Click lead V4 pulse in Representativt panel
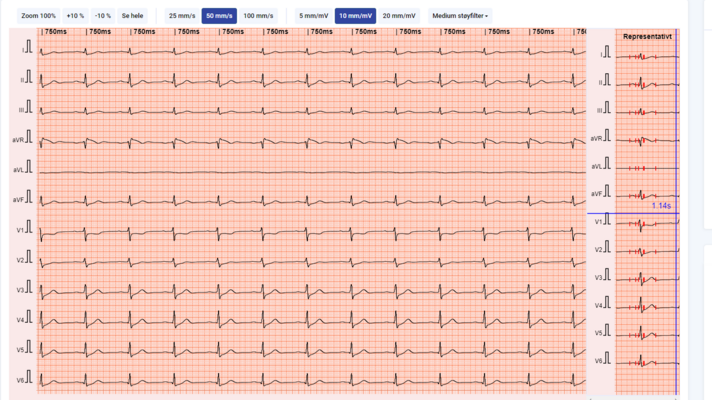712x400 pixels. point(607,303)
